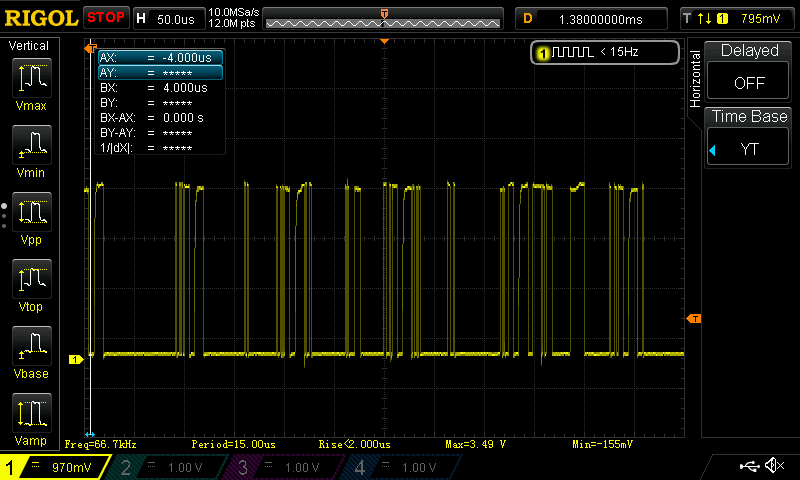
Task: Click the side menu page indicator dots
Action: click(x=4, y=216)
